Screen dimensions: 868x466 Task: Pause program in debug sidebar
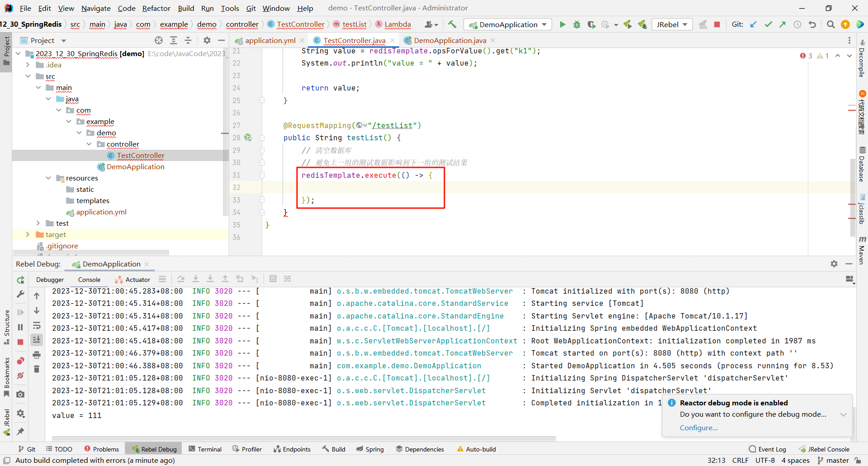(20, 327)
